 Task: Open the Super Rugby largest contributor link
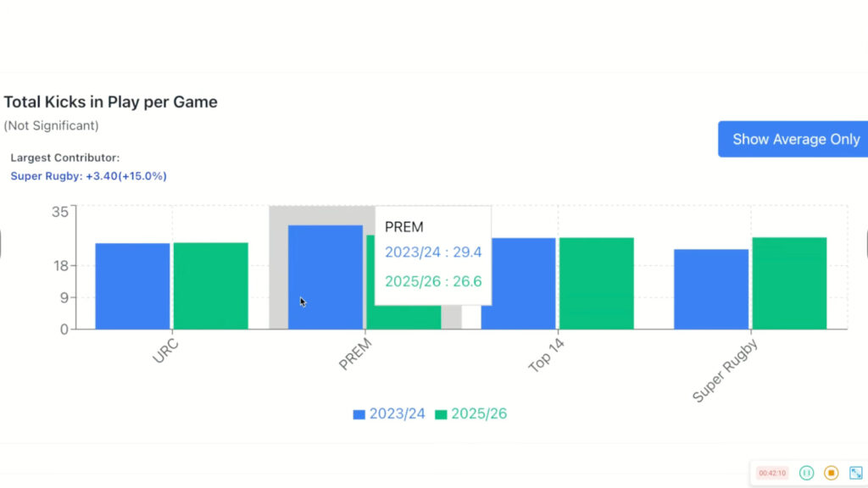[88, 176]
